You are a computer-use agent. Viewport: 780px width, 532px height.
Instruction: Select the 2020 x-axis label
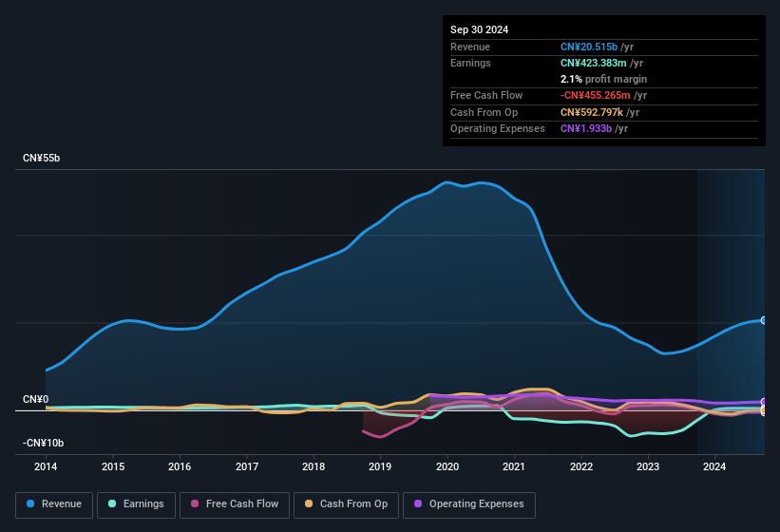(447, 466)
